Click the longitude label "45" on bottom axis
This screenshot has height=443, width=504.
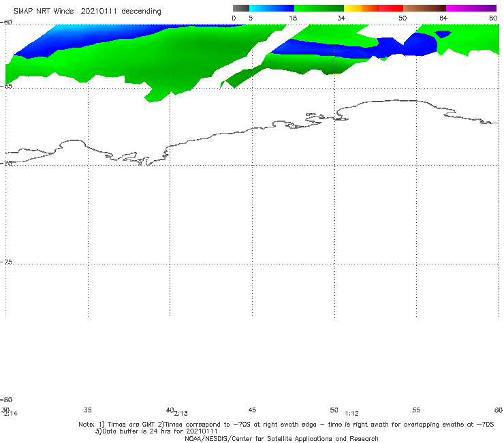(252, 410)
